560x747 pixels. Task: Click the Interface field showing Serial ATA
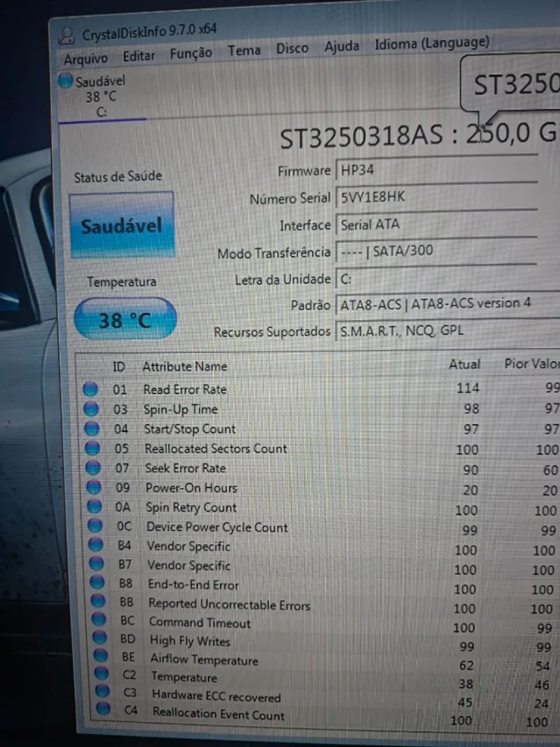436,224
